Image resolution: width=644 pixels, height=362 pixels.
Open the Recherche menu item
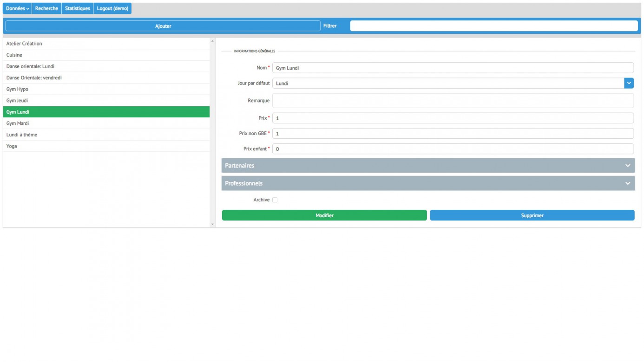[46, 8]
